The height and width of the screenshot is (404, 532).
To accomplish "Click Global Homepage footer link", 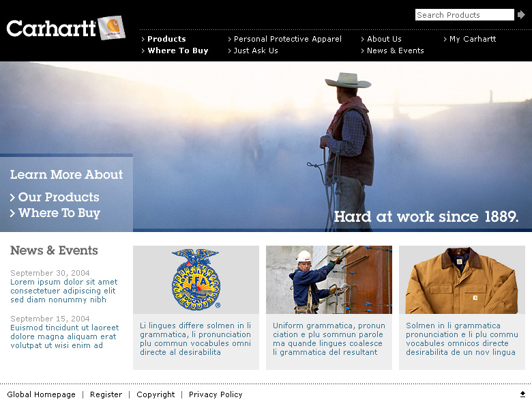I will coord(41,394).
